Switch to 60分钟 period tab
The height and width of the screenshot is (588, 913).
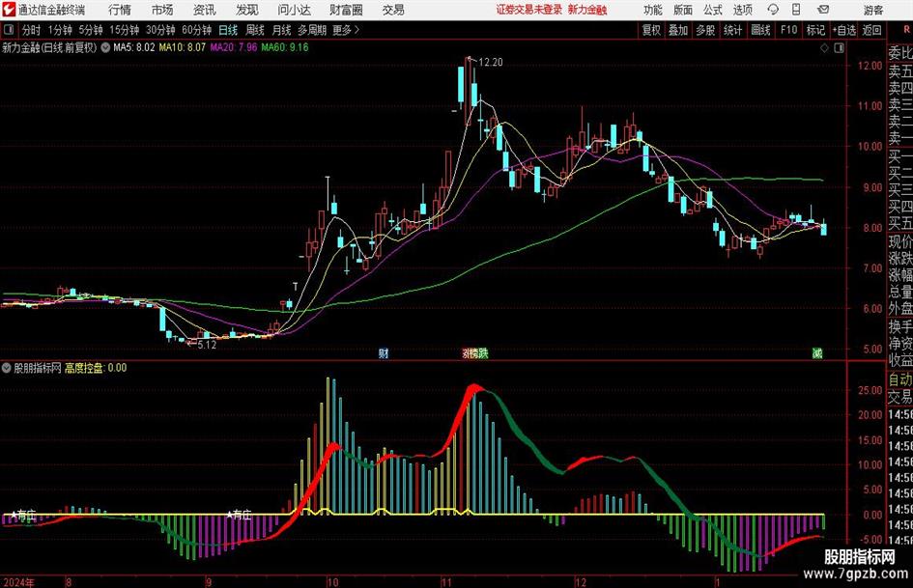197,30
